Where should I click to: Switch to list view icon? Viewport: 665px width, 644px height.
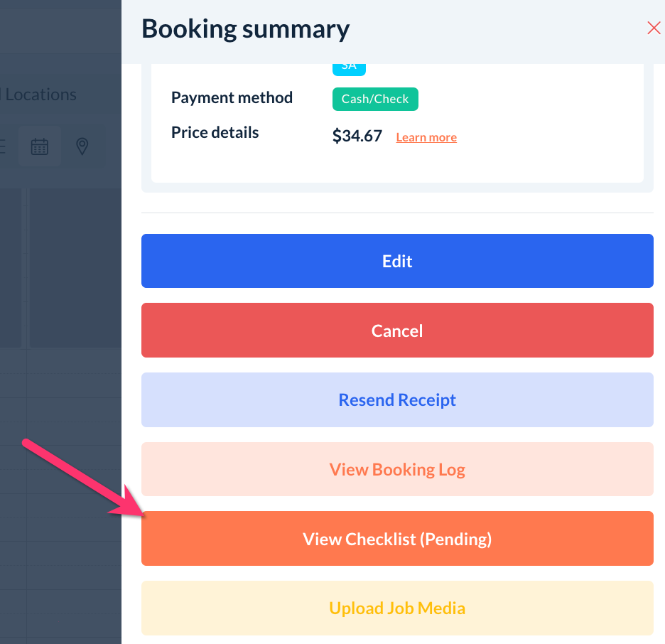[2, 146]
